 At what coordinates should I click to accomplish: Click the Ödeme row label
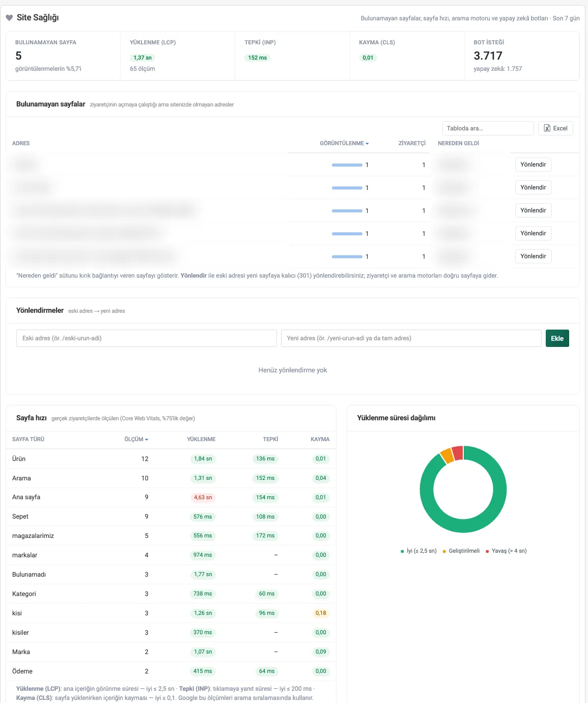(x=22, y=671)
